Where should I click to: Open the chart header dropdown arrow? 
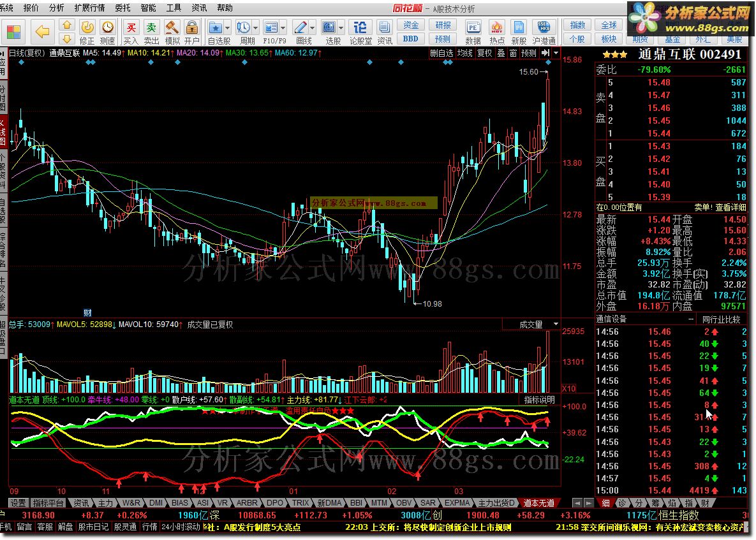pyautogui.click(x=556, y=52)
